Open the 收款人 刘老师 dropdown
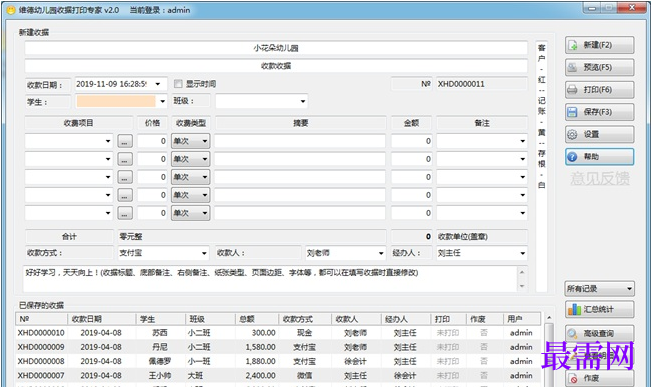The image size is (653, 387). click(381, 253)
